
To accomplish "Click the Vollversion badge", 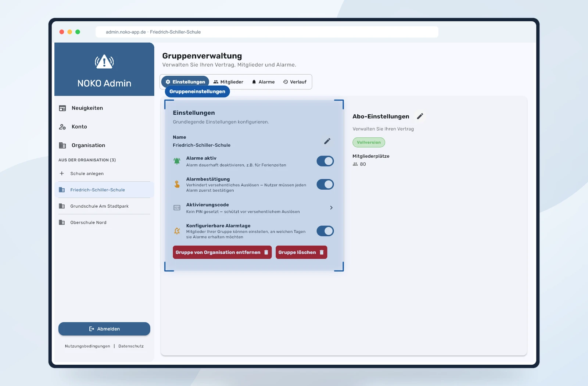I will point(369,142).
